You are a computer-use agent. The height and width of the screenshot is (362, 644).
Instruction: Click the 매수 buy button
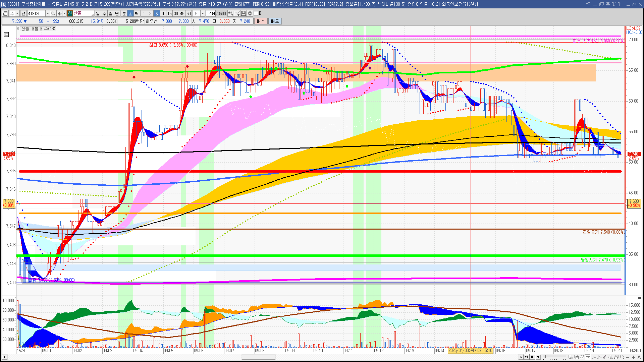(x=261, y=21)
